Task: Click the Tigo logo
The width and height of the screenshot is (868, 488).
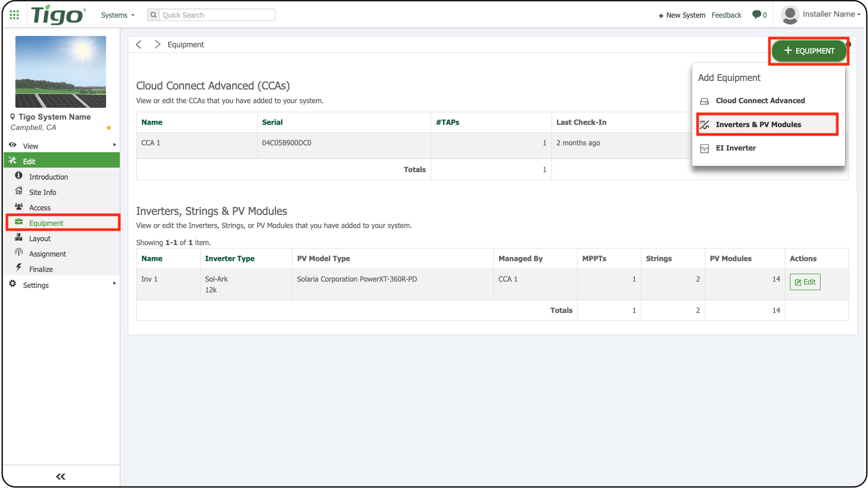Action: [x=58, y=15]
